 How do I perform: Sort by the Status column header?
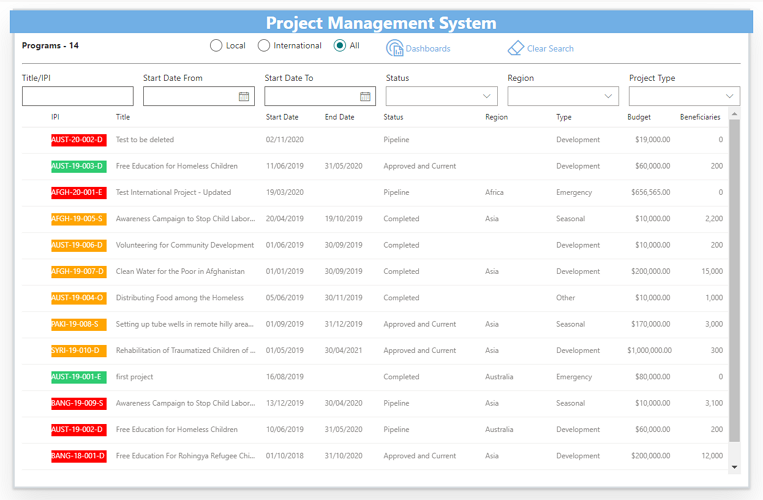[393, 117]
